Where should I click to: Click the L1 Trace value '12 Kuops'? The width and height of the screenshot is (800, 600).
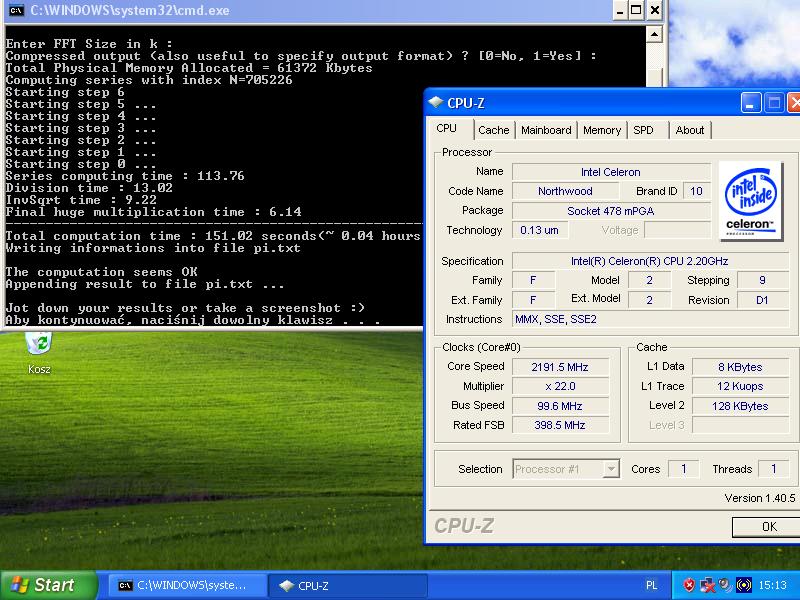740,386
